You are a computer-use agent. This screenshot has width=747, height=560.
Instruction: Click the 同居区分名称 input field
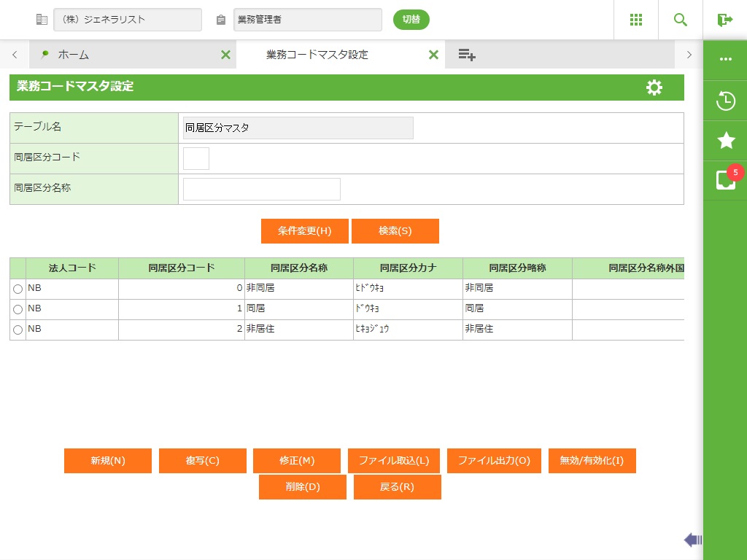point(261,189)
